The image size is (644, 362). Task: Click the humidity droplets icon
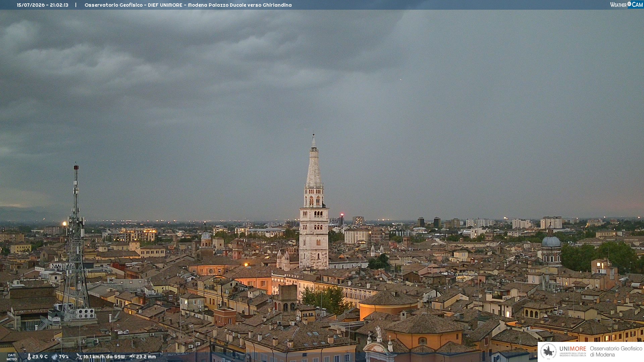click(x=55, y=357)
